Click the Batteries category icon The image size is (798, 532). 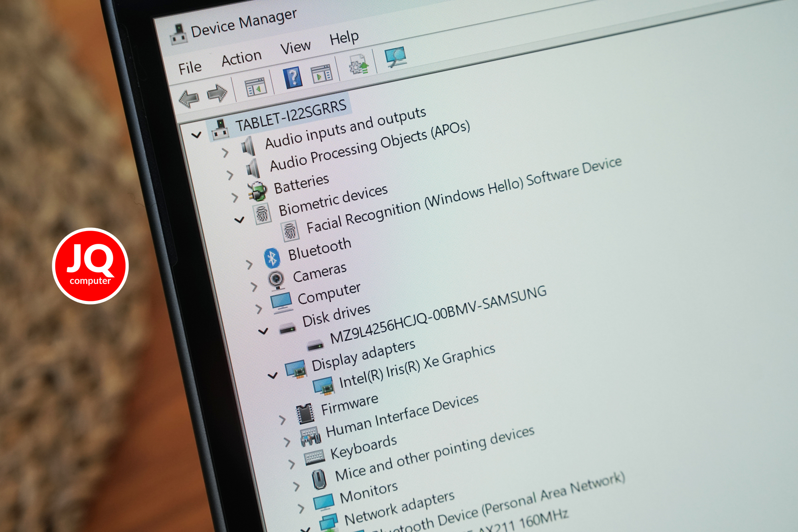point(258,191)
